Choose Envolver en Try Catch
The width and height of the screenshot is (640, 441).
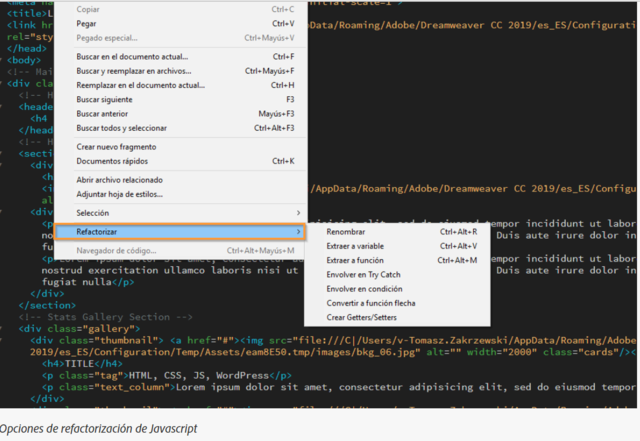point(397,275)
